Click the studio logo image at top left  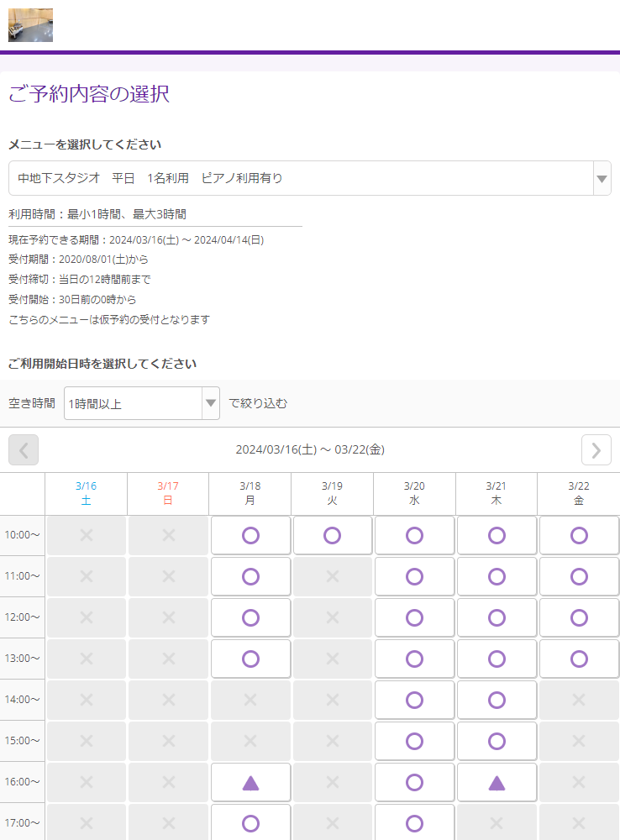(30, 25)
